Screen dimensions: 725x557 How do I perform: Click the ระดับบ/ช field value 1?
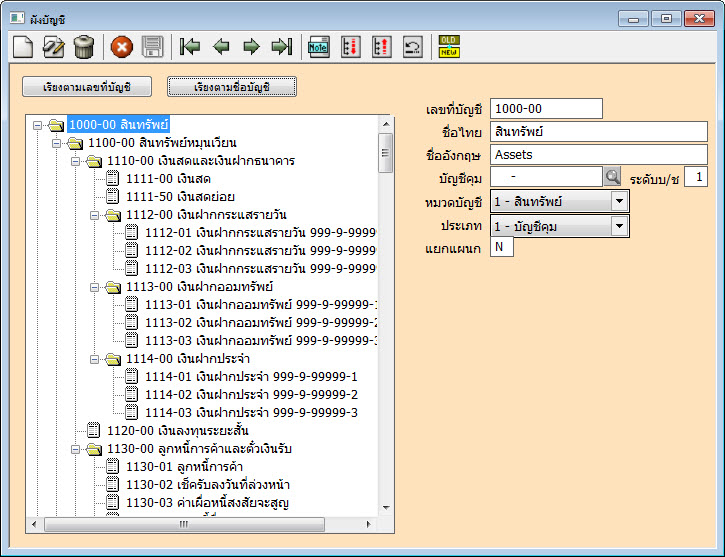click(696, 177)
